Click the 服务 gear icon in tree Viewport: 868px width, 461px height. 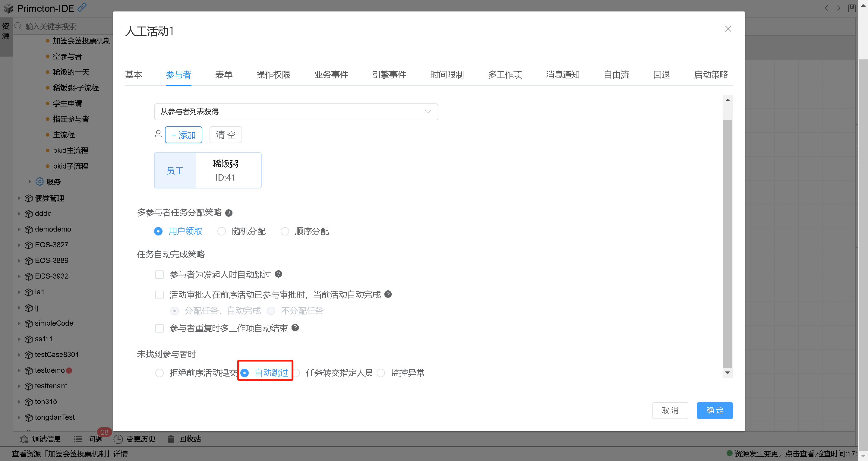[x=40, y=182]
